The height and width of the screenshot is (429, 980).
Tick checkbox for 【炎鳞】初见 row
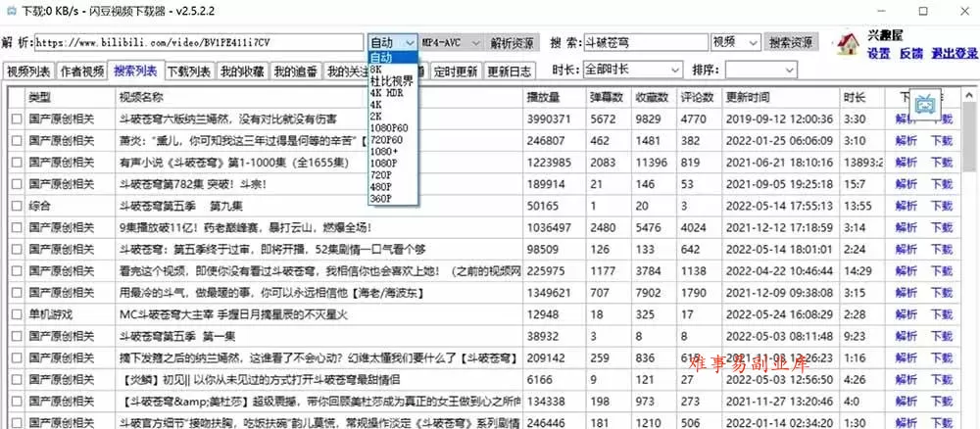click(x=17, y=380)
